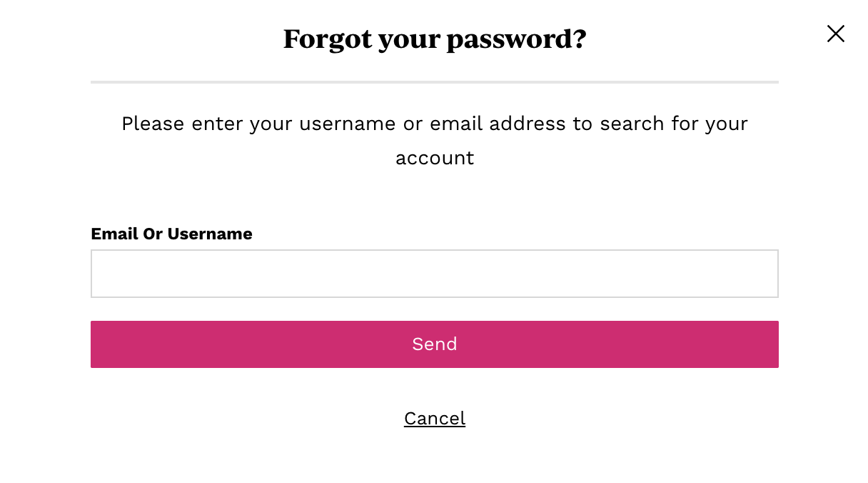Screen dimensions: 868x483
Task: Cancel the password recovery request
Action: tap(434, 418)
